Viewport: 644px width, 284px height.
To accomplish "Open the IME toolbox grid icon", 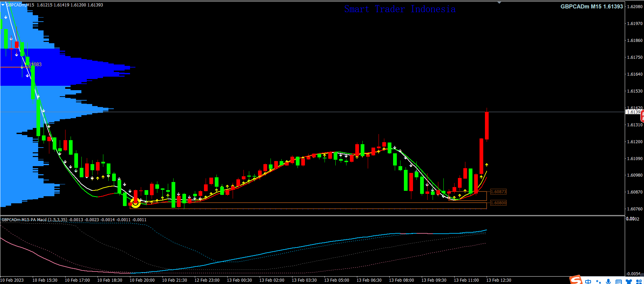I will pyautogui.click(x=639, y=282).
